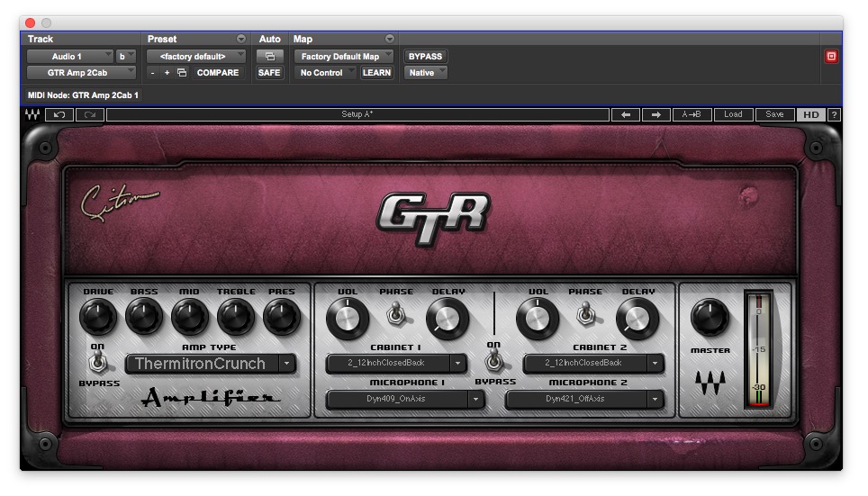
Task: Open the GTR Amp 2Cab plugin selector
Action: point(81,73)
